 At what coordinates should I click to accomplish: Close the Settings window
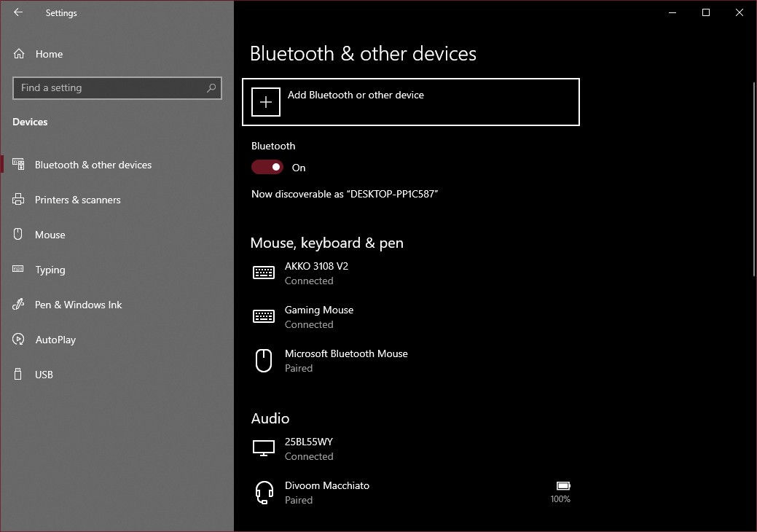point(739,12)
